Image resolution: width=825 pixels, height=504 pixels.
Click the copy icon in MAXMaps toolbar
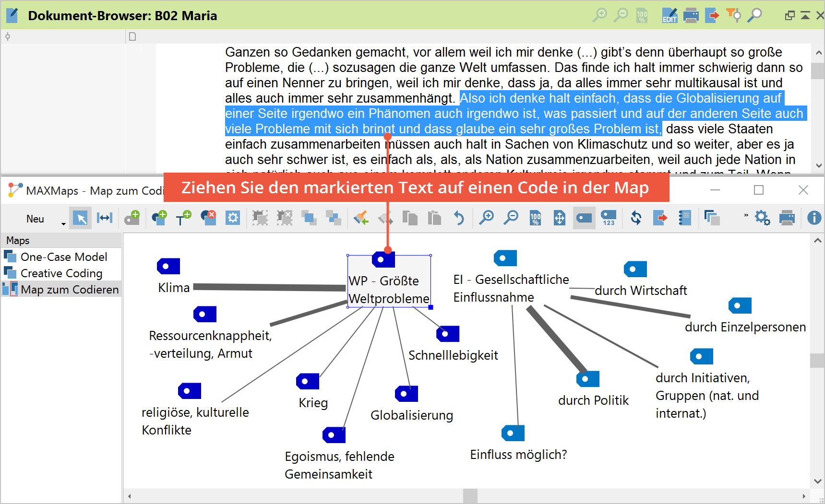tap(410, 218)
